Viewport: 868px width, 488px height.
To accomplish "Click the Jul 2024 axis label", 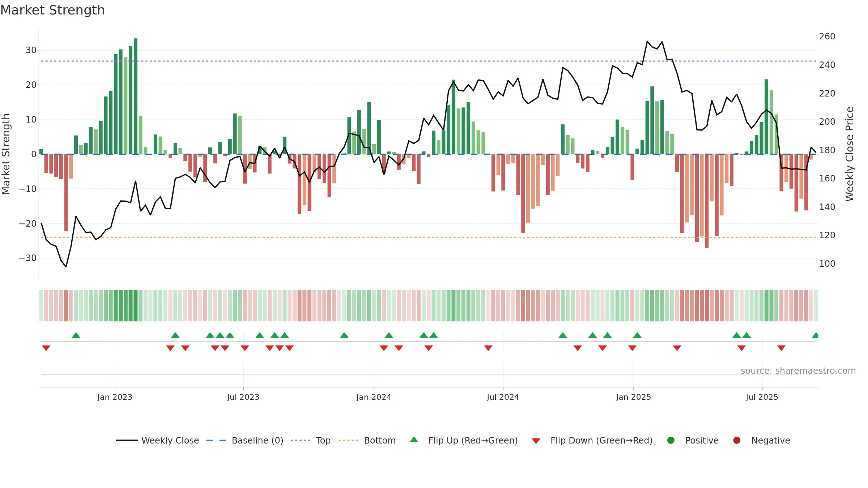I will point(503,397).
